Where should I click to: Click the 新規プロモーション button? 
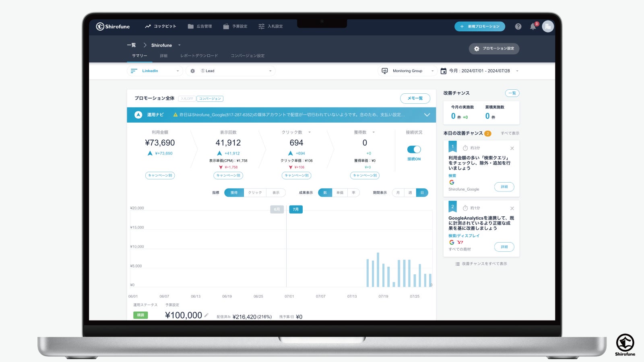point(480,27)
